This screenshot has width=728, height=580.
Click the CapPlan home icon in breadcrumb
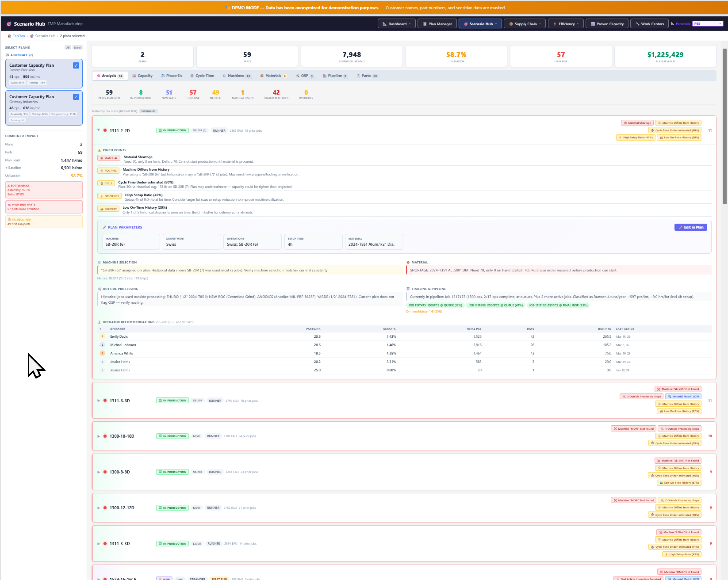[x=9, y=36]
